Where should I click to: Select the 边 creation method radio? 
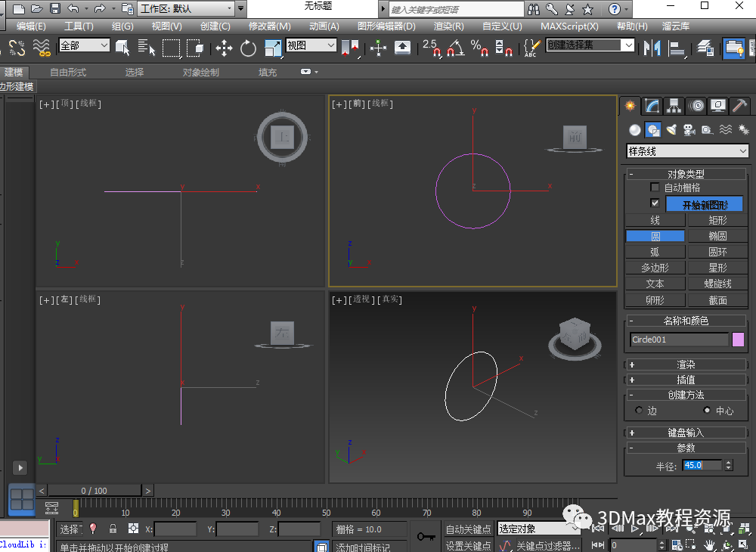[640, 411]
